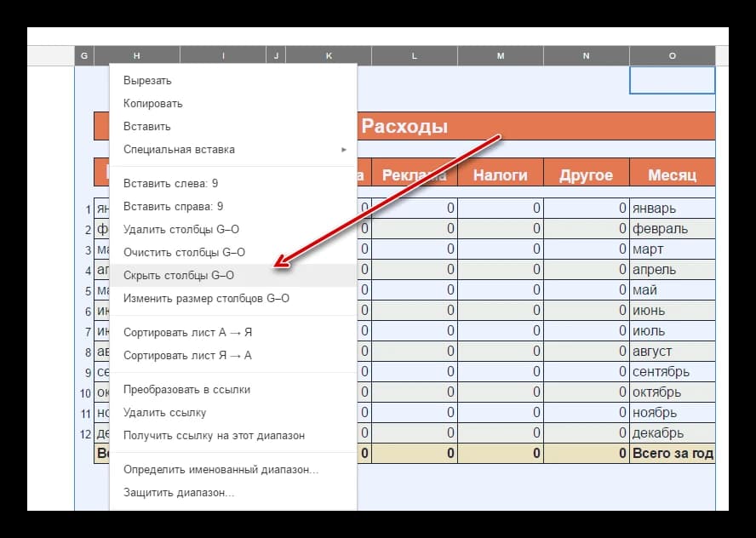Hide columns via 'Скрыть столбцы G–O'
Screen dimensions: 756x538
[179, 275]
